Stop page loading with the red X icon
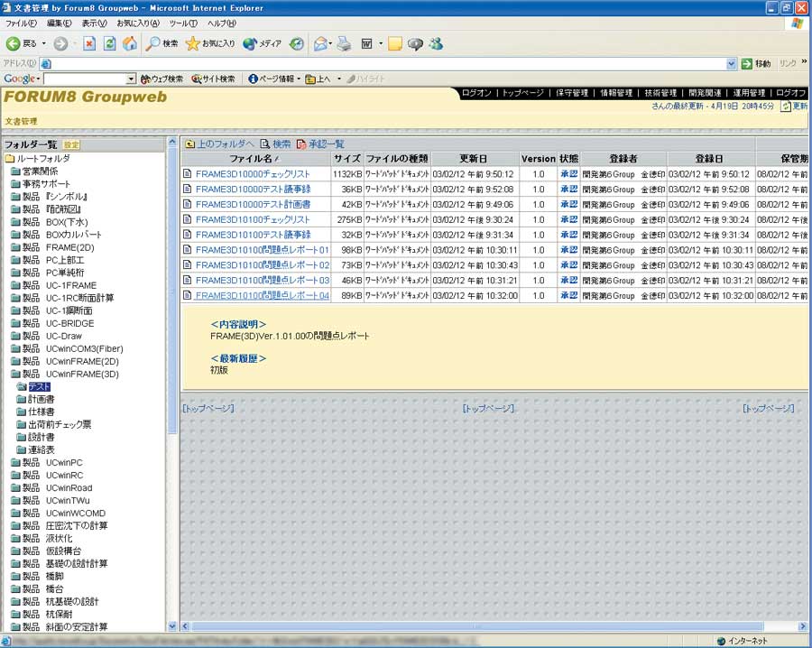 tap(89, 44)
